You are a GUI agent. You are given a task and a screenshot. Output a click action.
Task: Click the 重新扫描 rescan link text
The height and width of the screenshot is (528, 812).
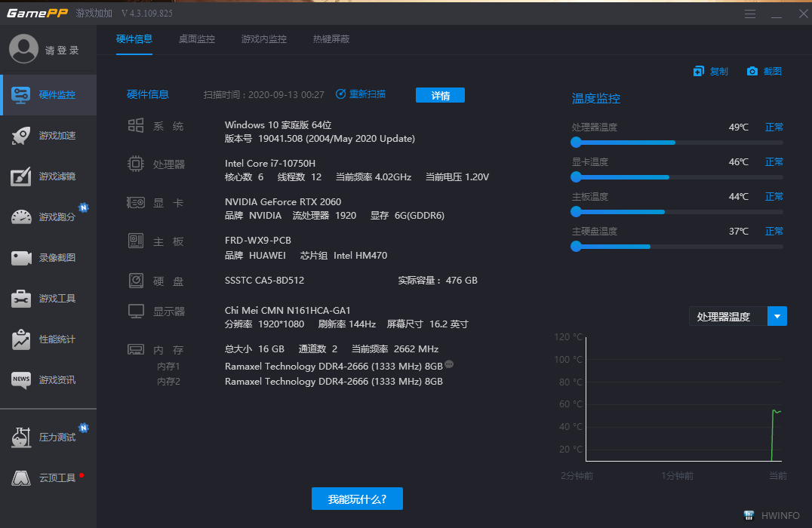(x=368, y=94)
